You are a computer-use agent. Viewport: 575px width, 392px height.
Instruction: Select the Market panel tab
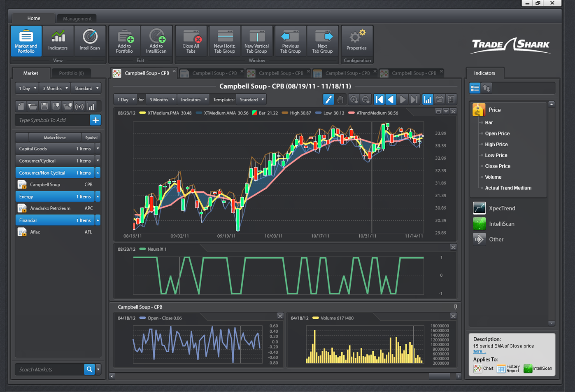point(30,73)
